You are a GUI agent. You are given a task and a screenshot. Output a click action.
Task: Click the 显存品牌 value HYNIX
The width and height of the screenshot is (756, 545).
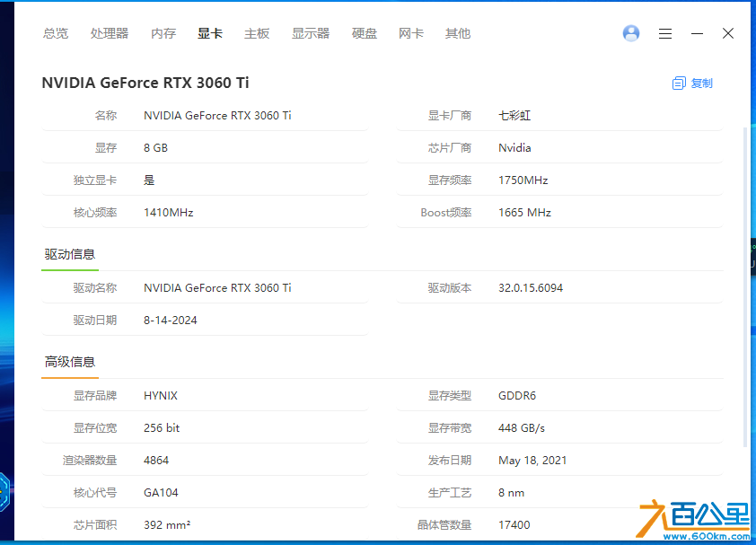pos(161,396)
